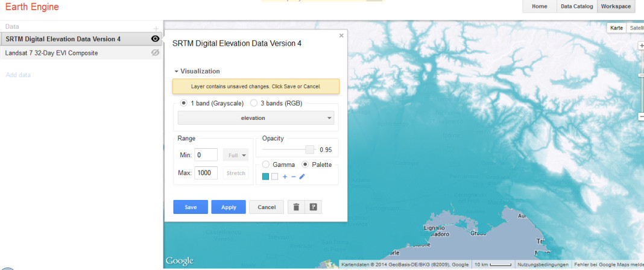This screenshot has height=270, width=644.
Task: Open the Data Catalog tab
Action: 576,7
